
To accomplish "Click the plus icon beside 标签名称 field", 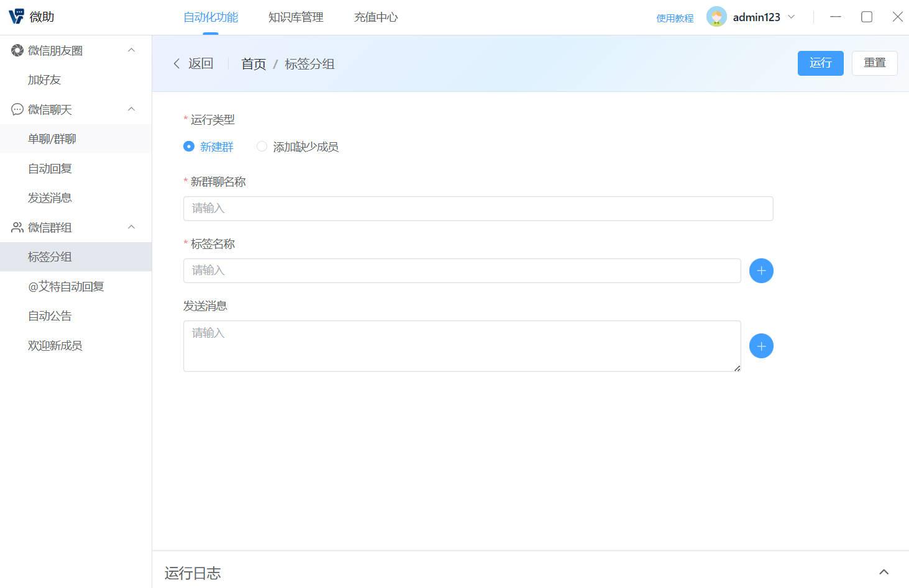I will pyautogui.click(x=761, y=271).
